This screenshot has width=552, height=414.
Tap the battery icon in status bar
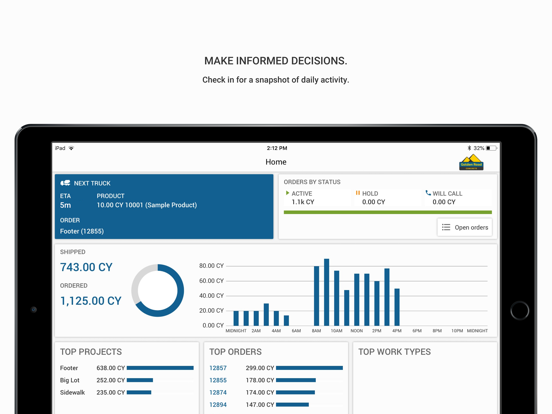tap(491, 148)
